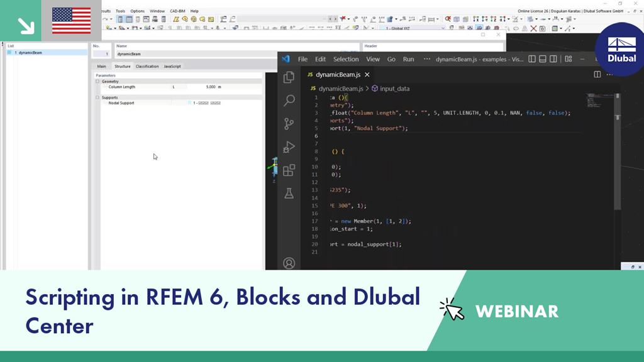Open the Source Control view
This screenshot has height=362, width=644.
pyautogui.click(x=288, y=124)
